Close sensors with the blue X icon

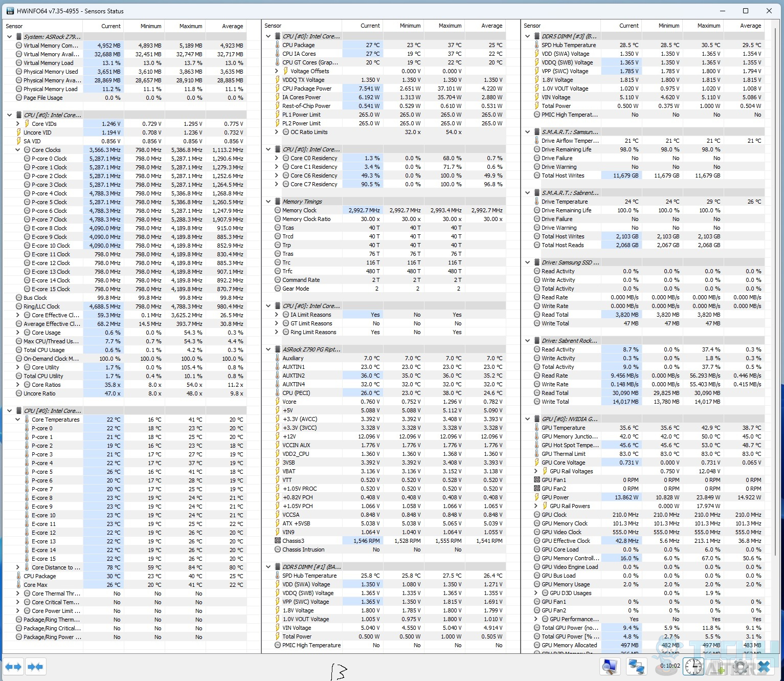764,667
